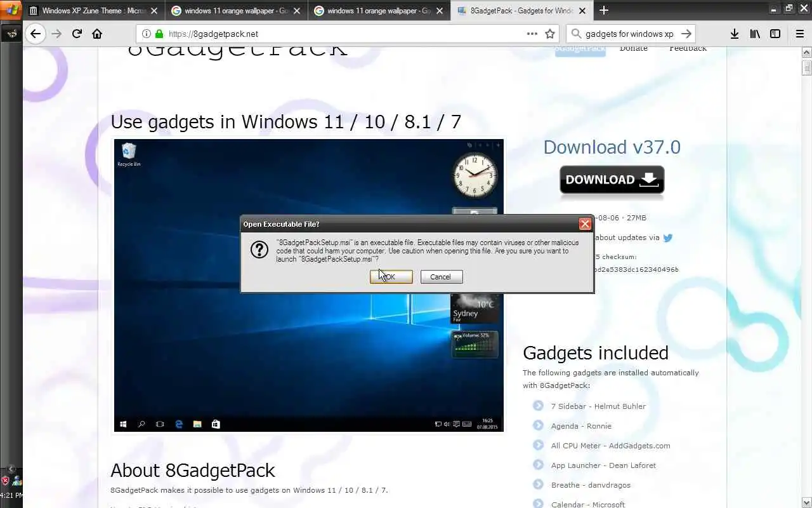The width and height of the screenshot is (812, 508).
Task: Click the forward navigation arrow
Action: click(x=56, y=34)
